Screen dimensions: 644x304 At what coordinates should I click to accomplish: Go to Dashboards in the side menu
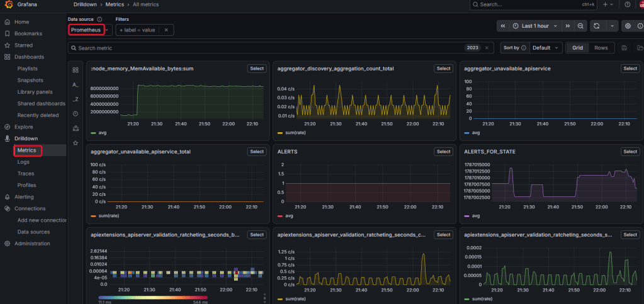29,57
